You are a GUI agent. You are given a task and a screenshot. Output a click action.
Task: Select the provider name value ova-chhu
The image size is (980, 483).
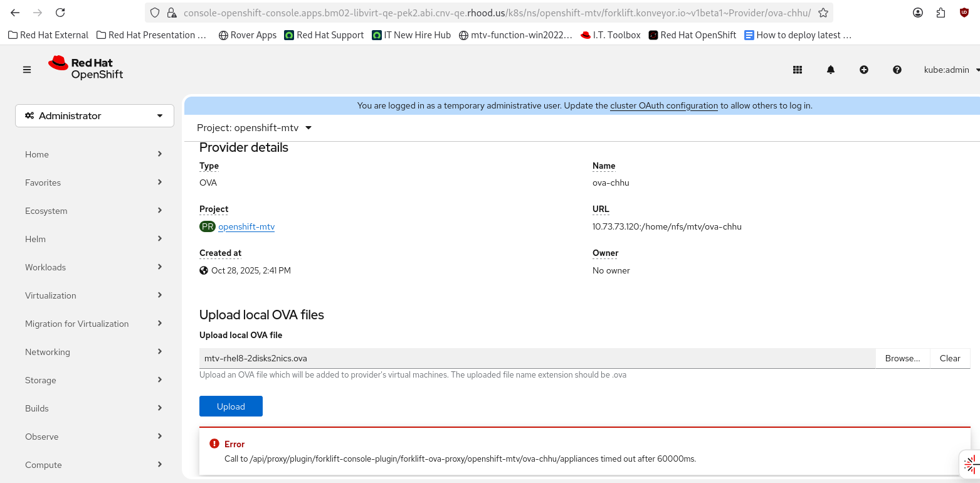tap(611, 183)
